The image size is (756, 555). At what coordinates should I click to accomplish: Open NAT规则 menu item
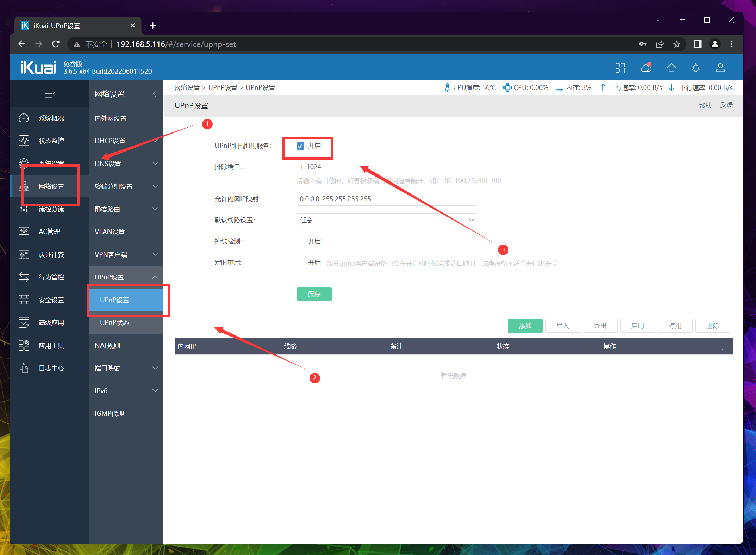coord(107,345)
